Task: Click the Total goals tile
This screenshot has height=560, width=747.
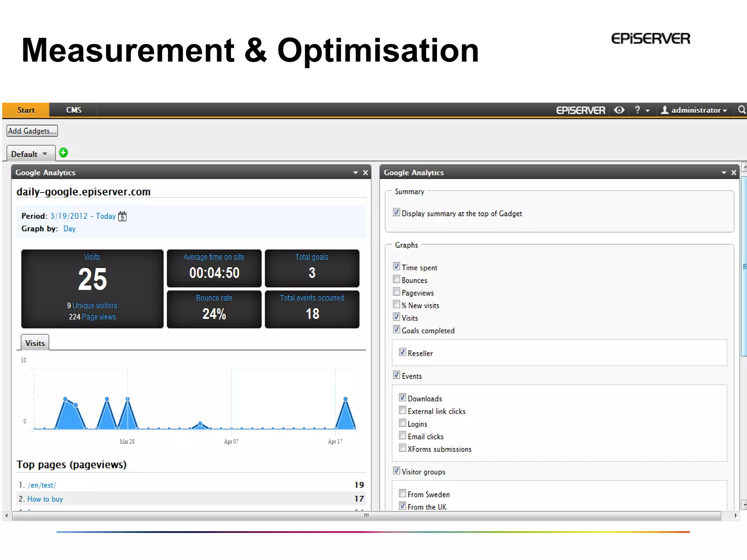Action: tap(312, 268)
